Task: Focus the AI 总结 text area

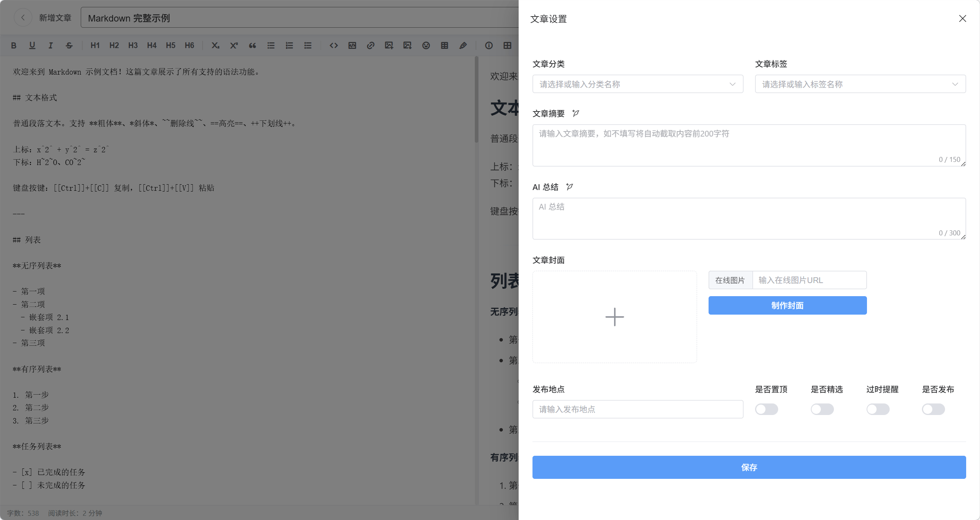Action: pyautogui.click(x=749, y=218)
